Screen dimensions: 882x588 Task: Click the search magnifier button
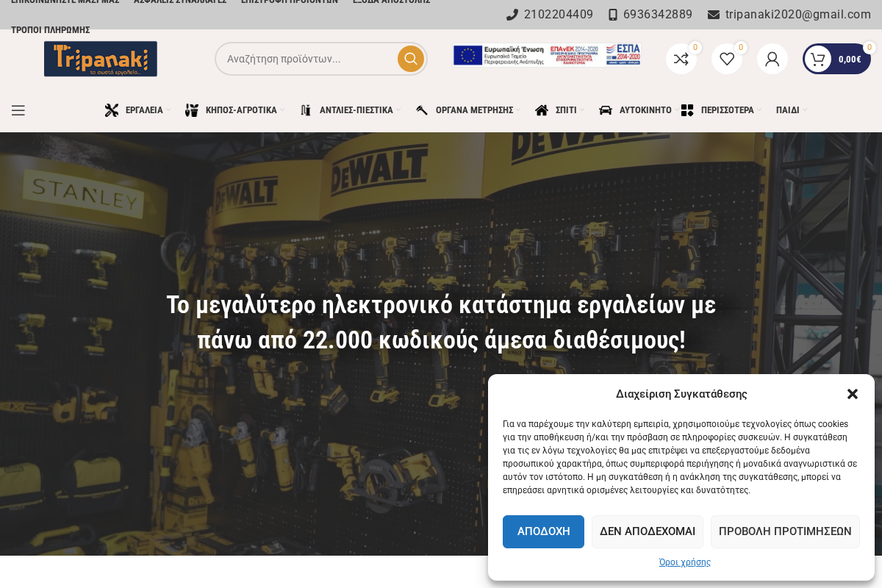tap(411, 59)
